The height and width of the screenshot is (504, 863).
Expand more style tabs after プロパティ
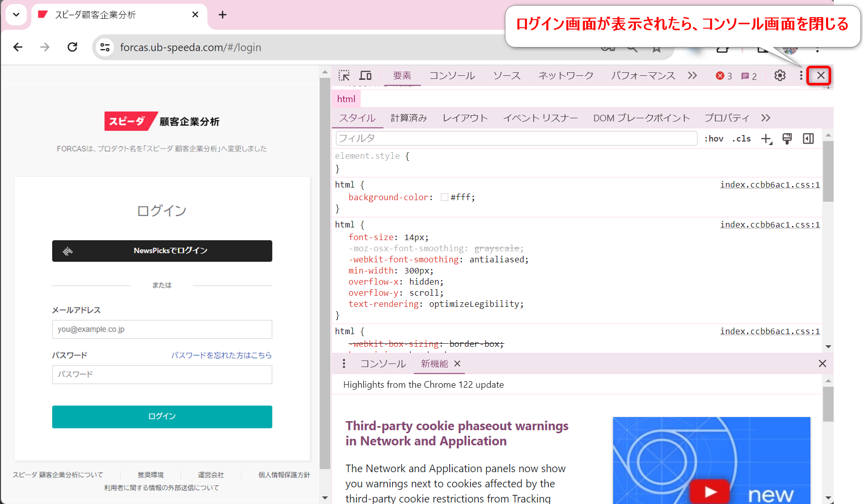click(765, 118)
